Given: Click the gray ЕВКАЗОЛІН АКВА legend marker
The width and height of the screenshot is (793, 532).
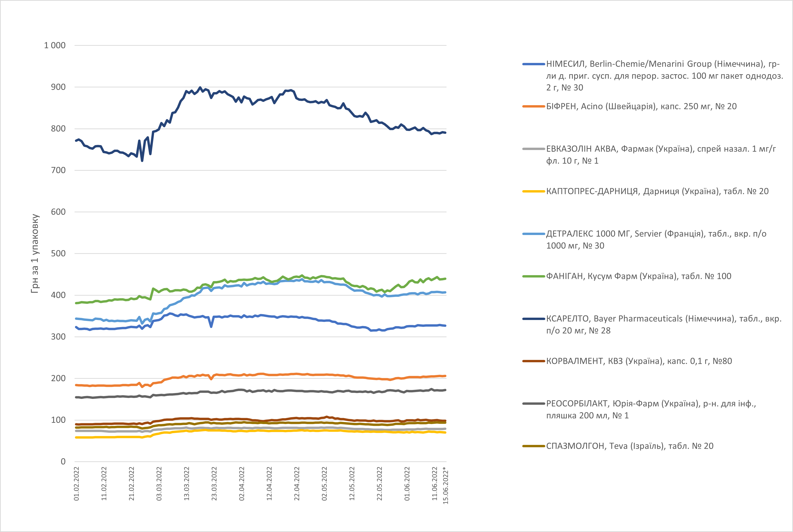Looking at the screenshot, I should tap(534, 149).
